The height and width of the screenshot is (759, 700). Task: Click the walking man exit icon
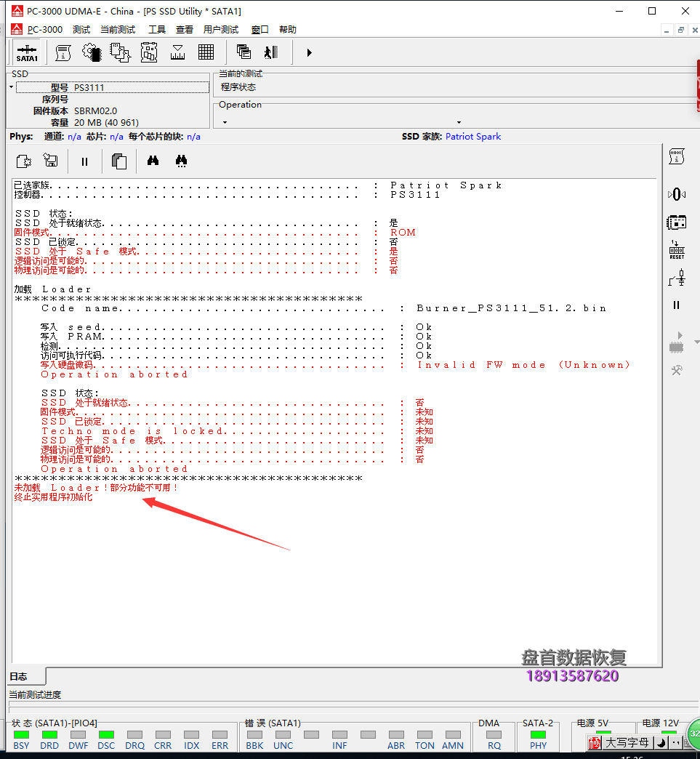271,52
